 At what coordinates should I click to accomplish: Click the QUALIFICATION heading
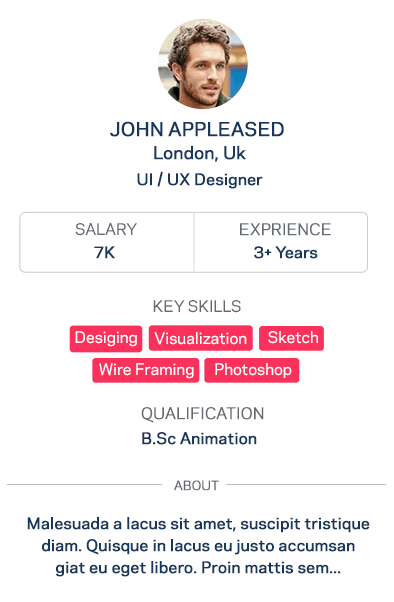[x=202, y=413]
